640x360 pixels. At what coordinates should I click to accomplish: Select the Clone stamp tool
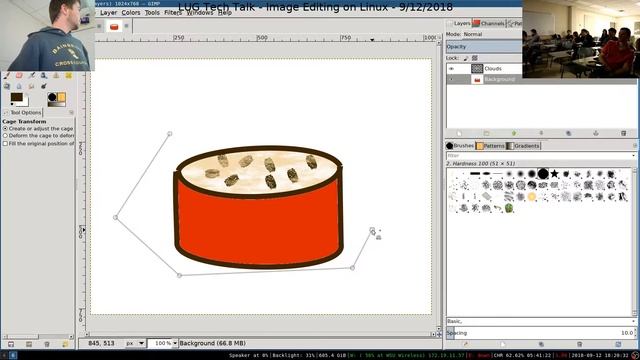56,76
